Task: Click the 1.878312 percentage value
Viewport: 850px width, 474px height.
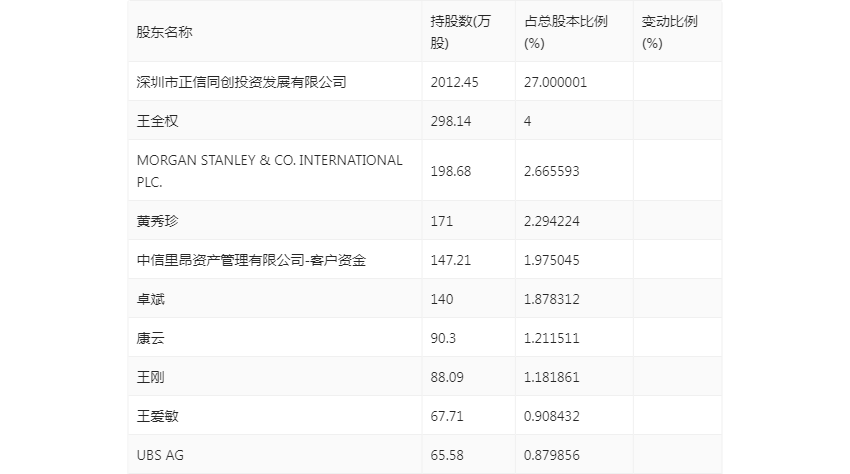Action: tap(551, 299)
